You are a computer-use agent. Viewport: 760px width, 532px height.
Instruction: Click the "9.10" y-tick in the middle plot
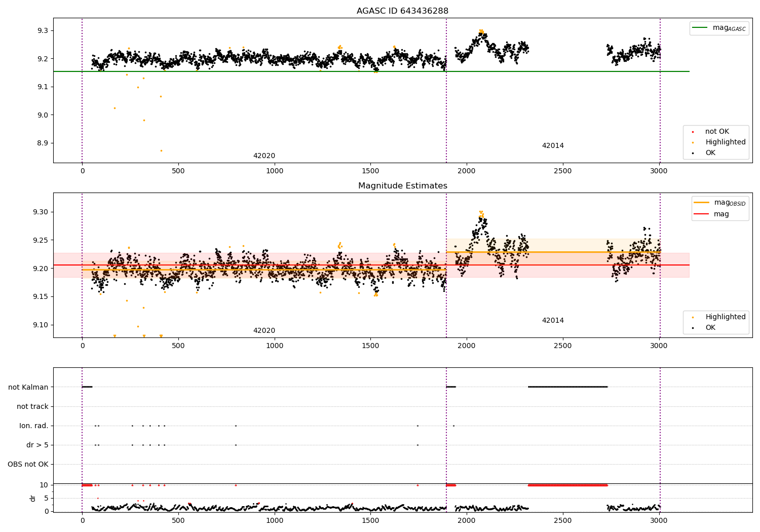[x=41, y=325]
